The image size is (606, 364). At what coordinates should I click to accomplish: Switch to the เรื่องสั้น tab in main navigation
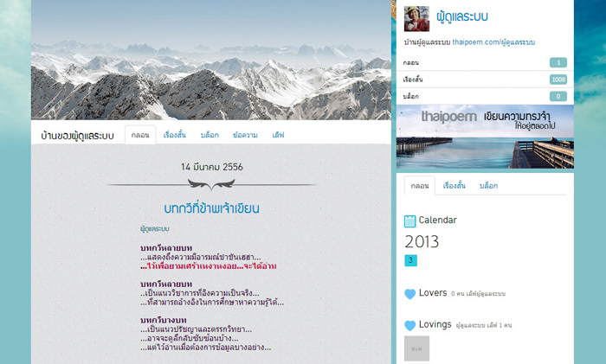coord(175,136)
